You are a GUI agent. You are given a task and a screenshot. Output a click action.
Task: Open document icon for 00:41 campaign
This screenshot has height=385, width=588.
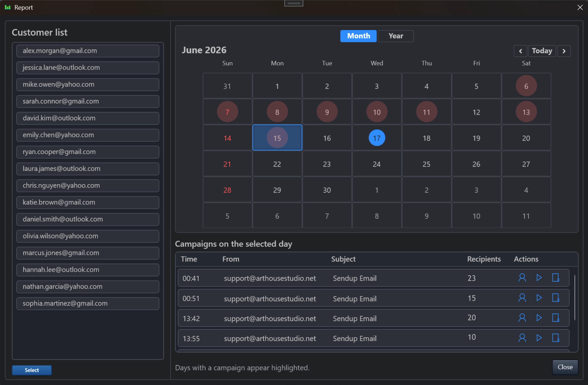(556, 278)
